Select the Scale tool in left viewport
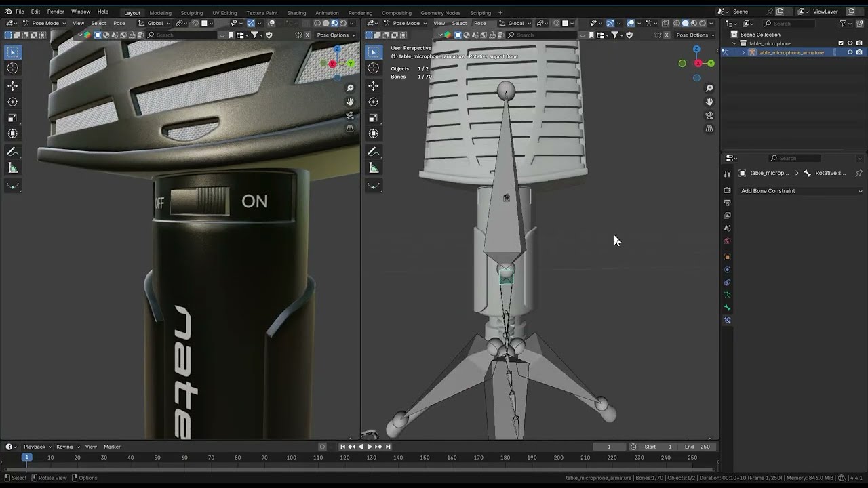 coord(13,118)
